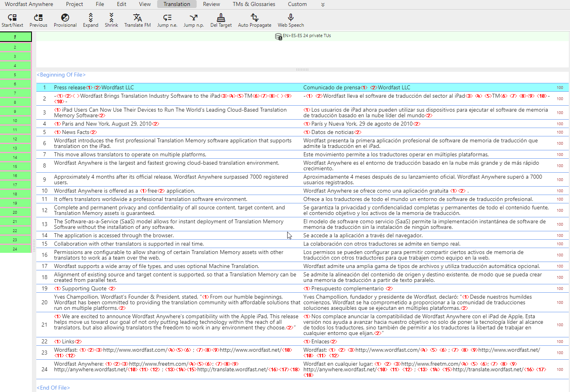Image resolution: width=570 pixels, height=392 pixels.
Task: Click source 'Paris and New York, August 29, 2010'
Action: pos(107,124)
